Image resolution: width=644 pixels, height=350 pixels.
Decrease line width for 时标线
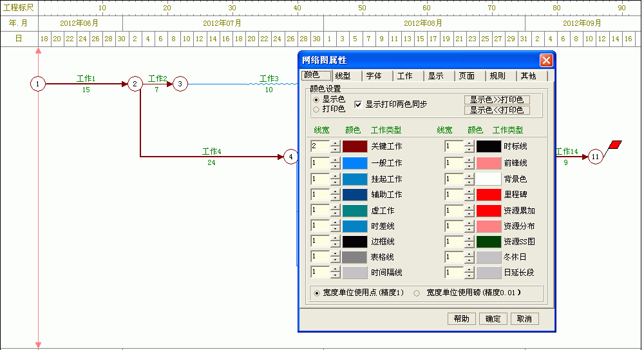(469, 150)
